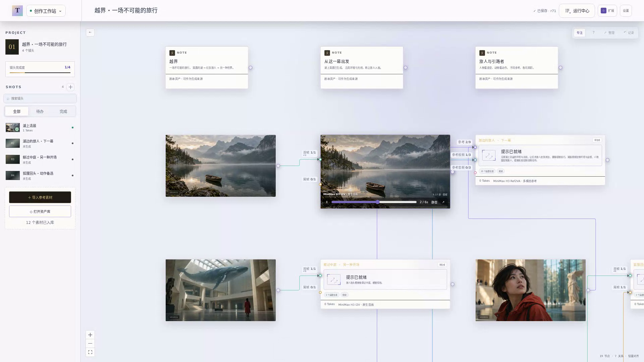Open the 扩展 extensions button
The image size is (644, 362).
(607, 11)
